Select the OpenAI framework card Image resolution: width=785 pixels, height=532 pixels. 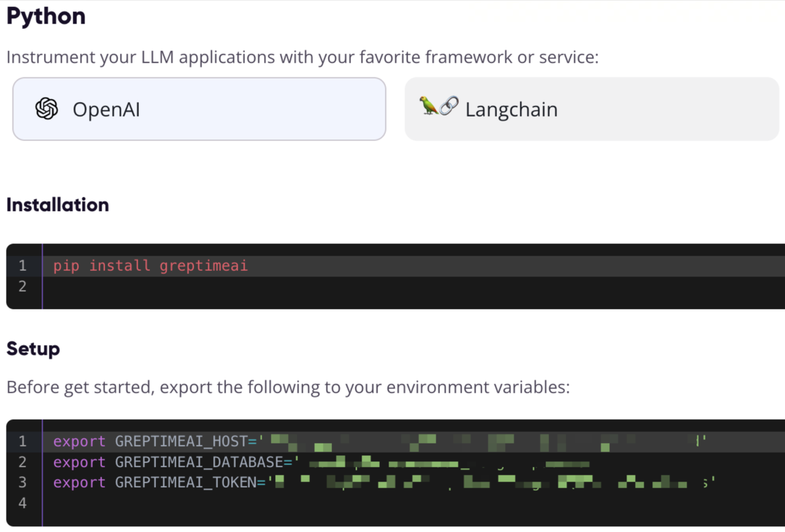click(199, 108)
